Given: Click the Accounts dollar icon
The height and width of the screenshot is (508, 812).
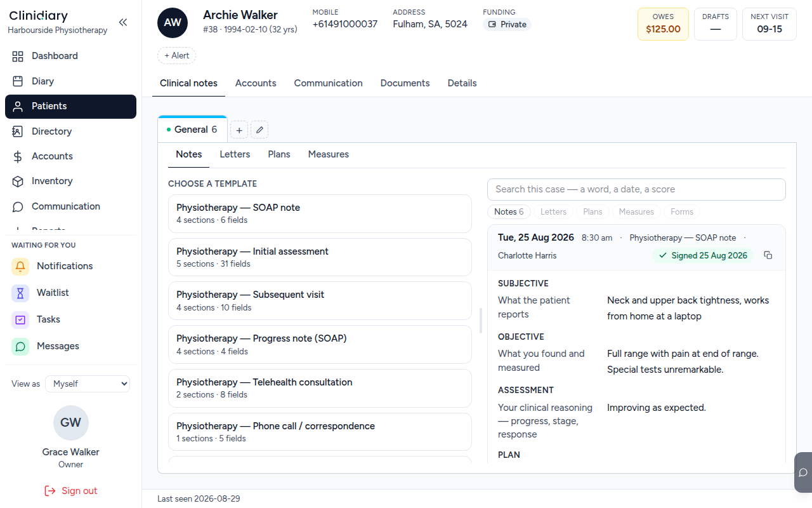Looking at the screenshot, I should (18, 156).
